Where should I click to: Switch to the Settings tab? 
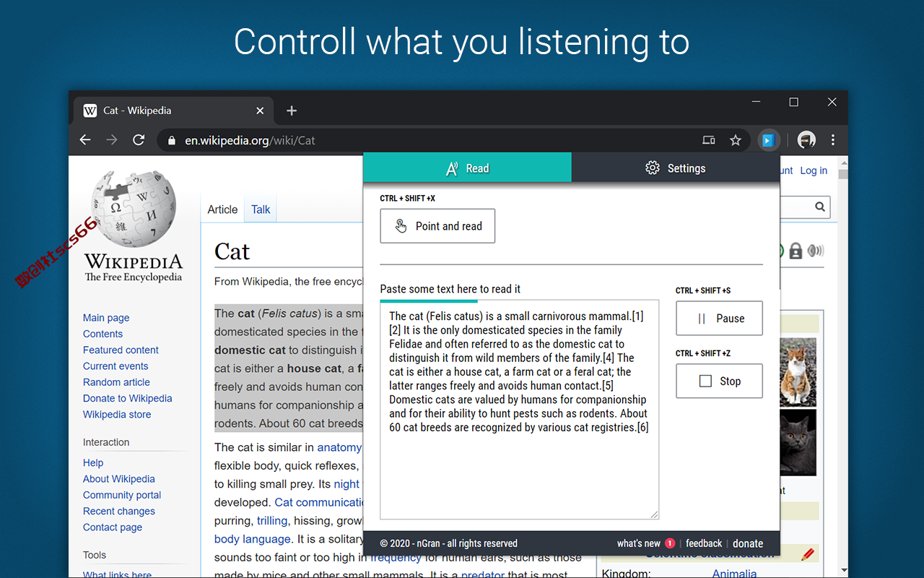tap(676, 168)
